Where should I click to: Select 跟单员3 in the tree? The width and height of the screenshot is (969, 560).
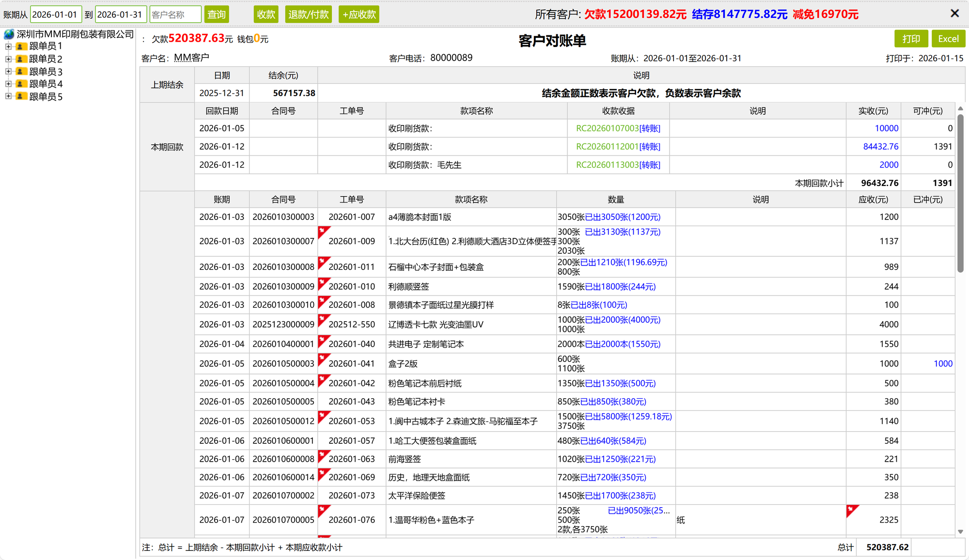[46, 72]
